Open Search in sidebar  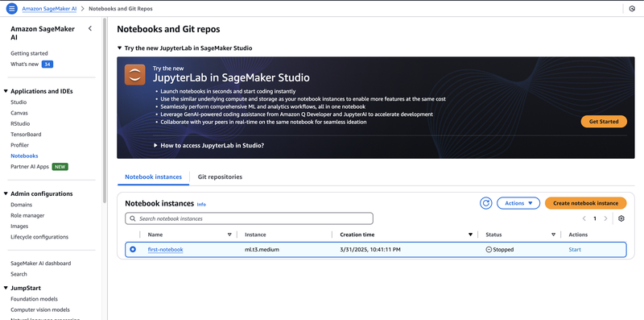click(x=19, y=274)
